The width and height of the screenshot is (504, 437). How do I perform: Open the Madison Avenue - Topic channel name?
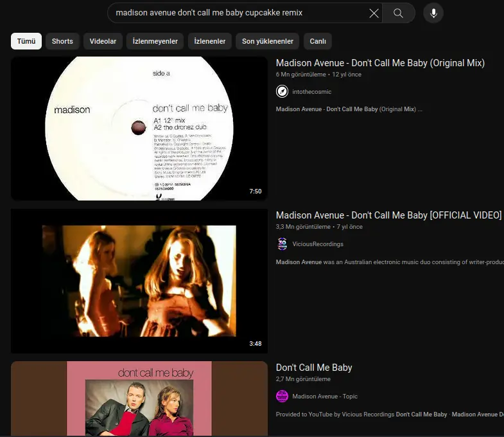click(325, 397)
